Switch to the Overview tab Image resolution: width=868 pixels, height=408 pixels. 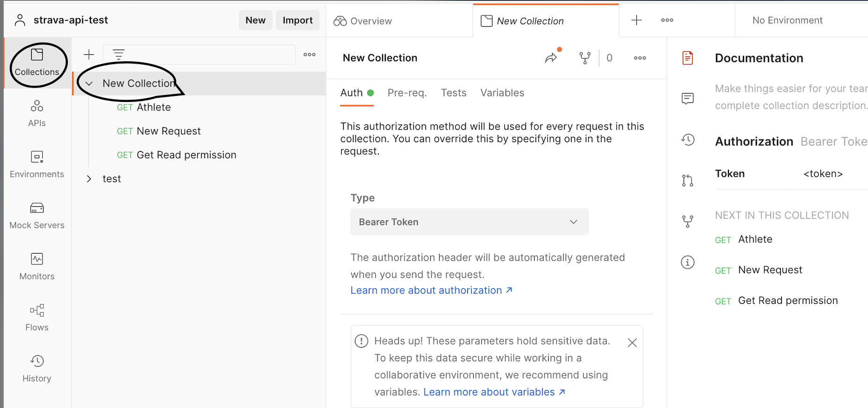pyautogui.click(x=363, y=21)
